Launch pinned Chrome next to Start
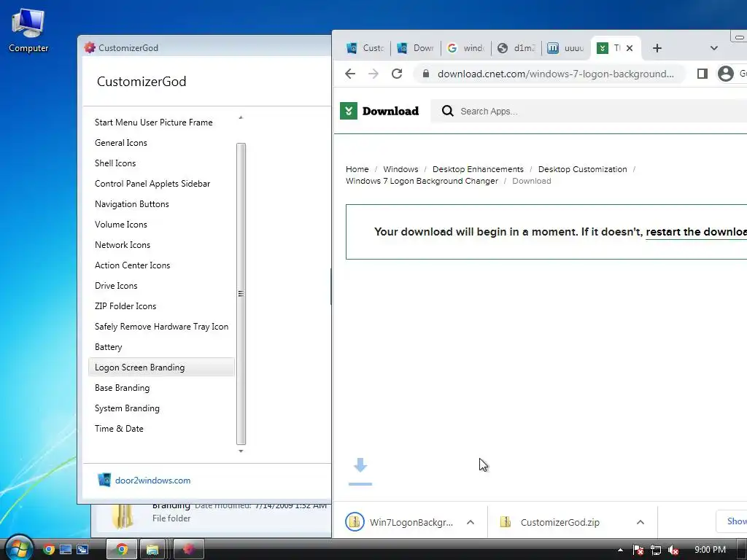The width and height of the screenshot is (747, 560). (x=49, y=550)
